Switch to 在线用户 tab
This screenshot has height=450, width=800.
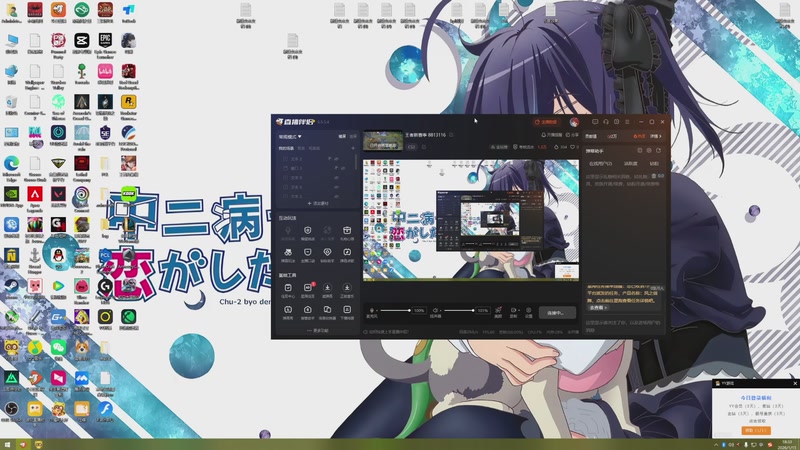[601, 164]
